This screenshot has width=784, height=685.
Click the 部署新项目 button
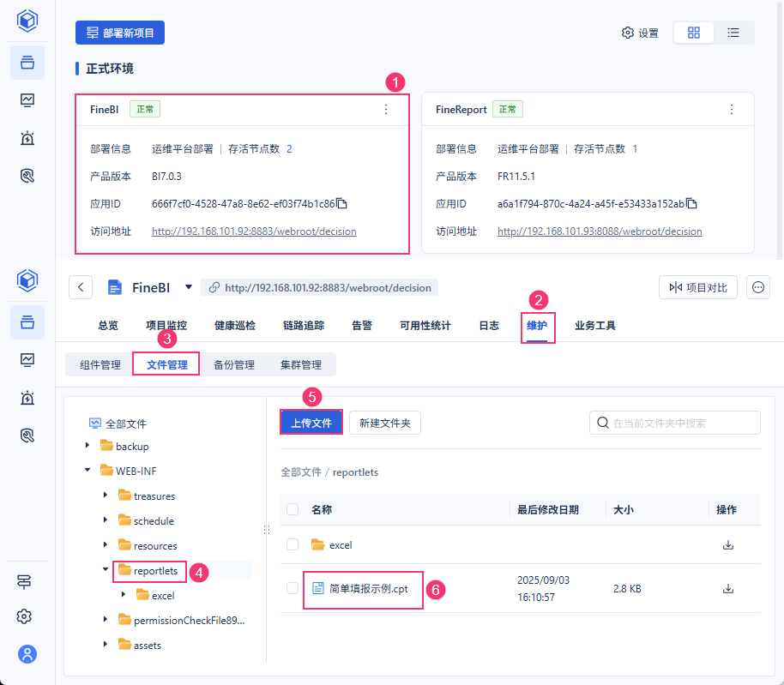tap(120, 33)
